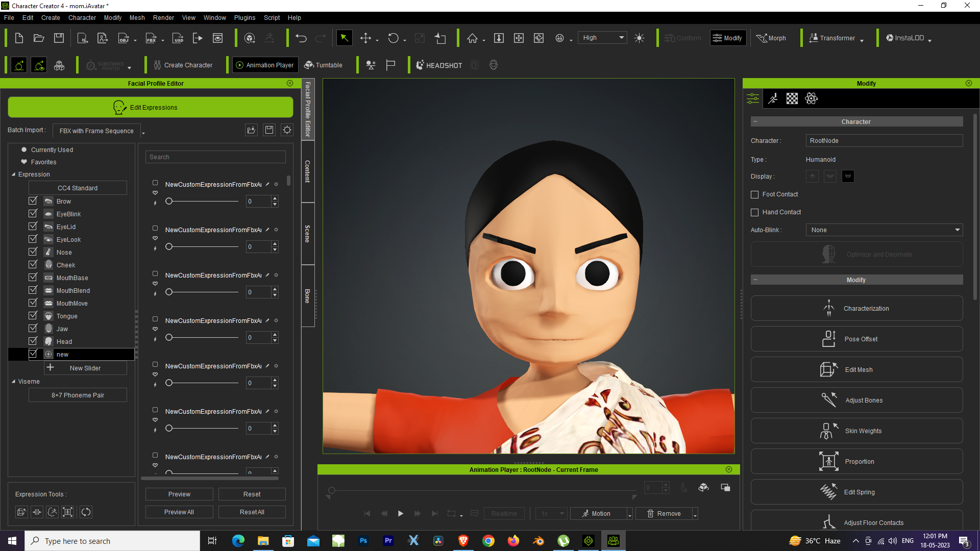Open the Transformer dropdown arrow

point(862,40)
